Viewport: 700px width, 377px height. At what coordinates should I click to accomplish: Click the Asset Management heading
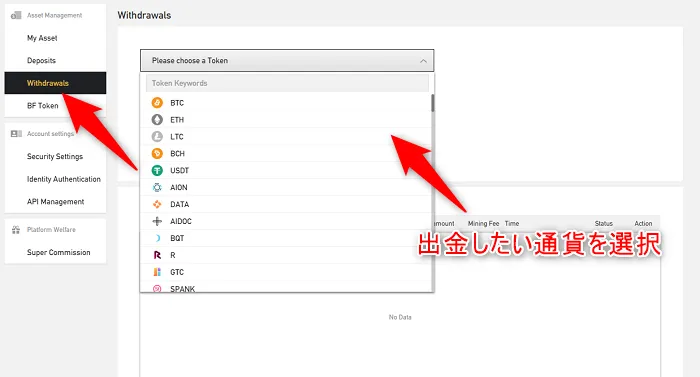pyautogui.click(x=54, y=15)
